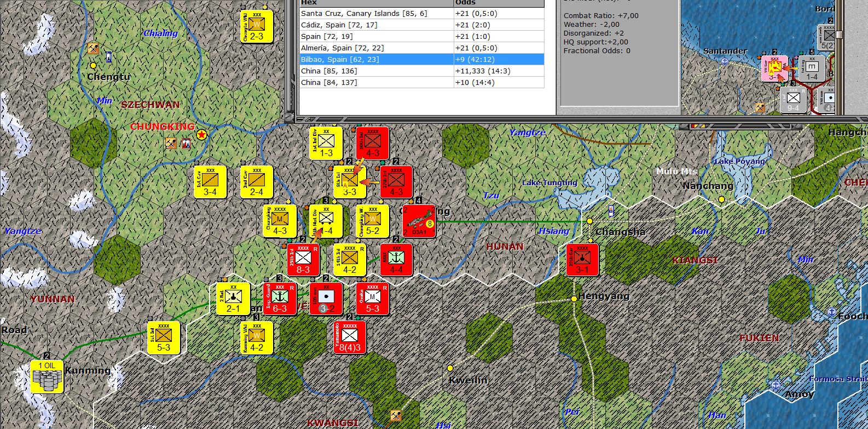
Task: Click the Amoy port anchor icon
Action: coord(776,385)
